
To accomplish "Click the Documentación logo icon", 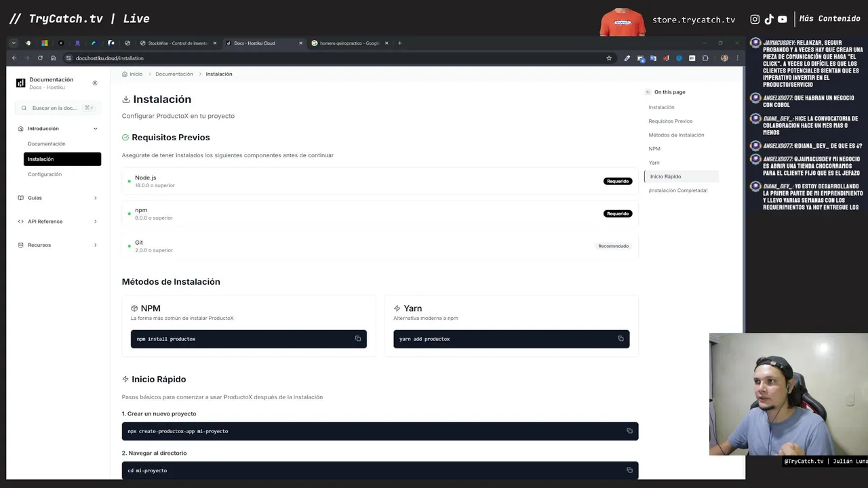I will tap(20, 83).
